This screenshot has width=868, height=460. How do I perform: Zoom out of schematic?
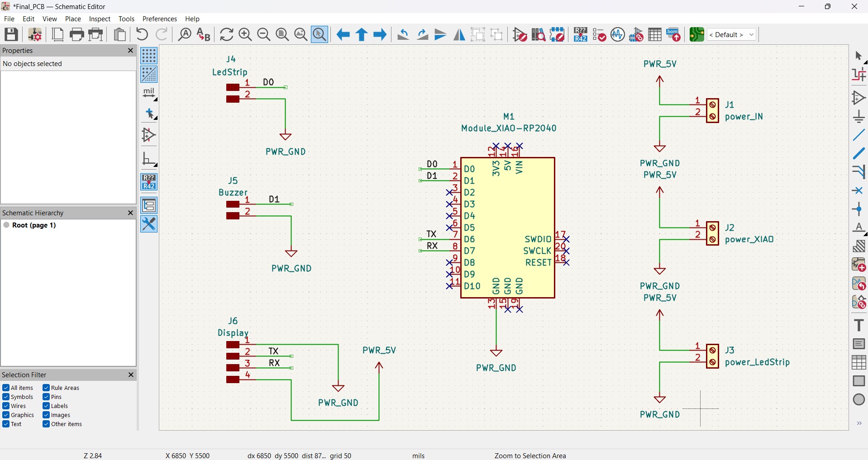(264, 34)
